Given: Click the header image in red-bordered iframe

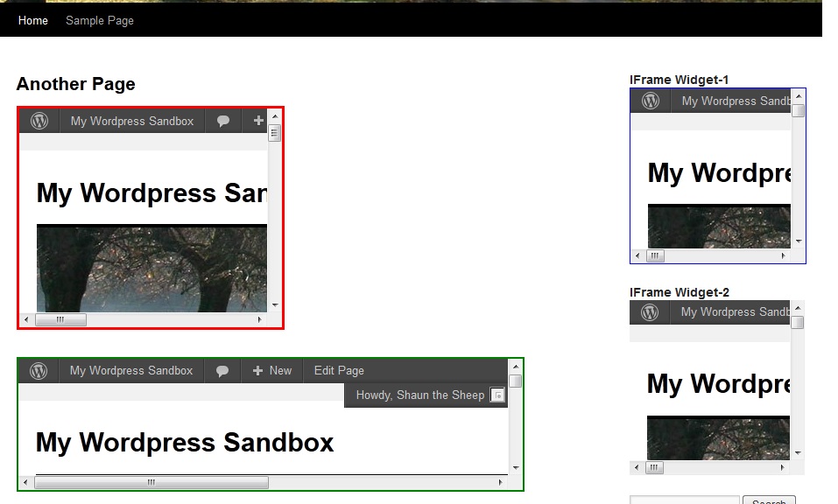Looking at the screenshot, I should (x=151, y=269).
